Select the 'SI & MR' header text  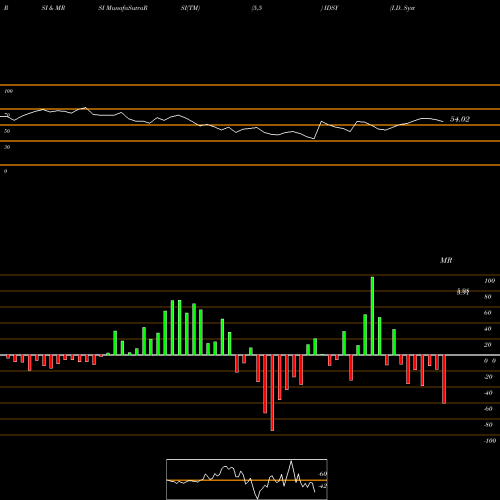pos(53,8)
